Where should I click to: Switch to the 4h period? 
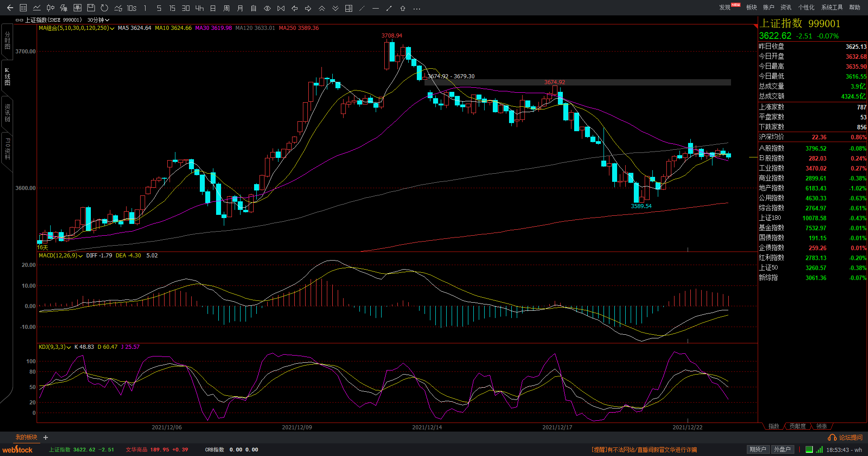(199, 8)
